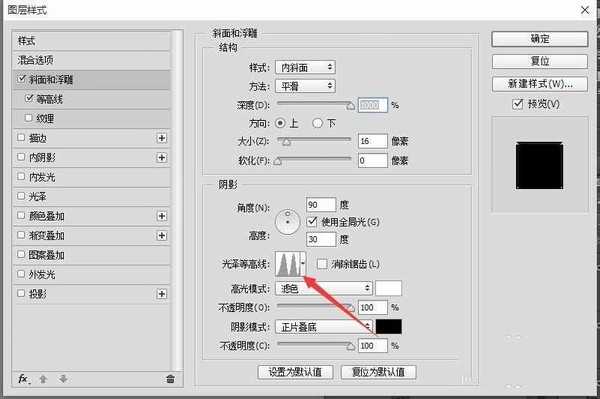The height and width of the screenshot is (399, 600).
Task: Click the 软化 input field showing 0
Action: (373, 160)
